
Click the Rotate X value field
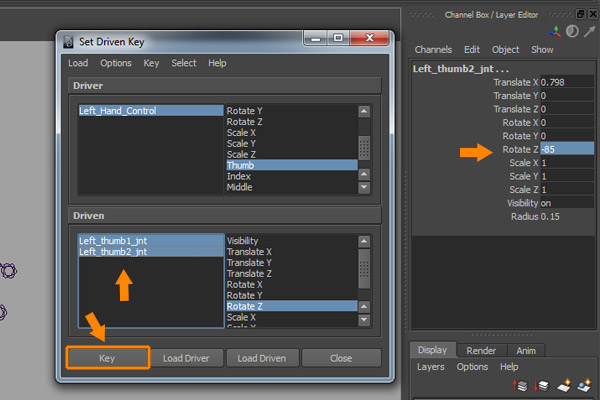point(567,122)
